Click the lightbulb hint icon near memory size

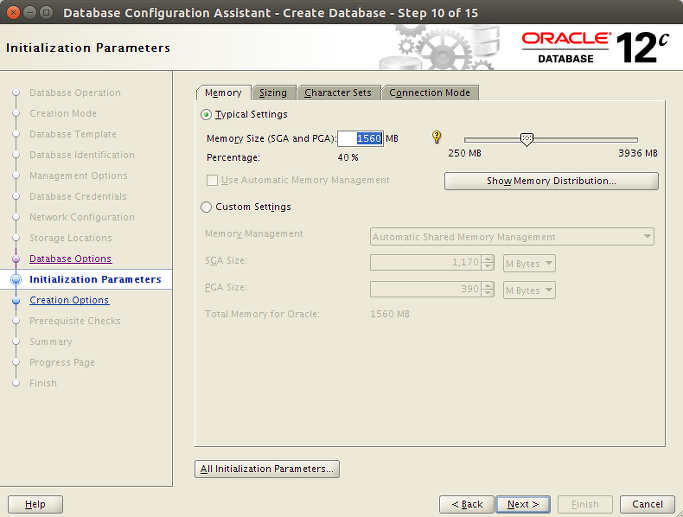point(436,137)
